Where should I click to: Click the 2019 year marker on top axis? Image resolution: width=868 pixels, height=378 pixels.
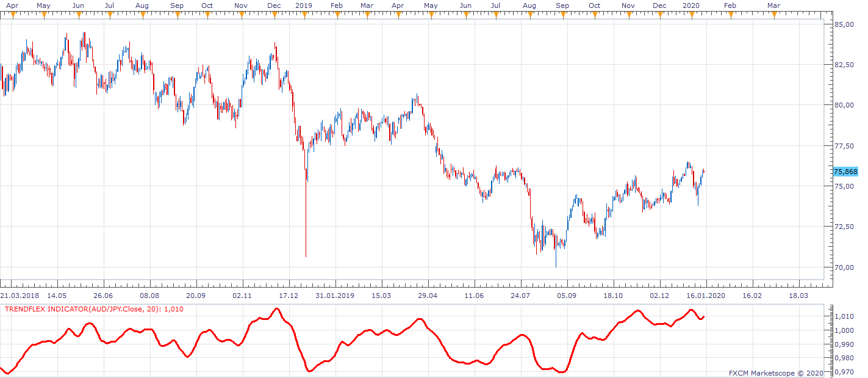[304, 5]
